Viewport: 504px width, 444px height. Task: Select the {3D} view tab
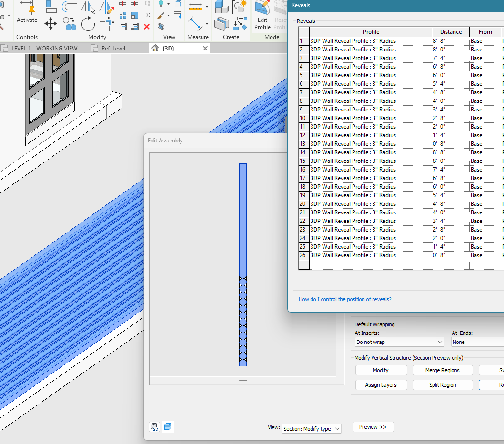(x=169, y=49)
